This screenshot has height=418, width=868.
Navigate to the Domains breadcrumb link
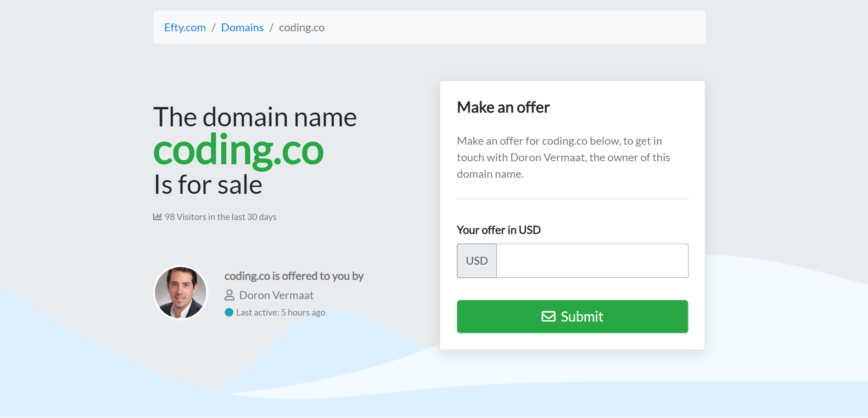(242, 27)
